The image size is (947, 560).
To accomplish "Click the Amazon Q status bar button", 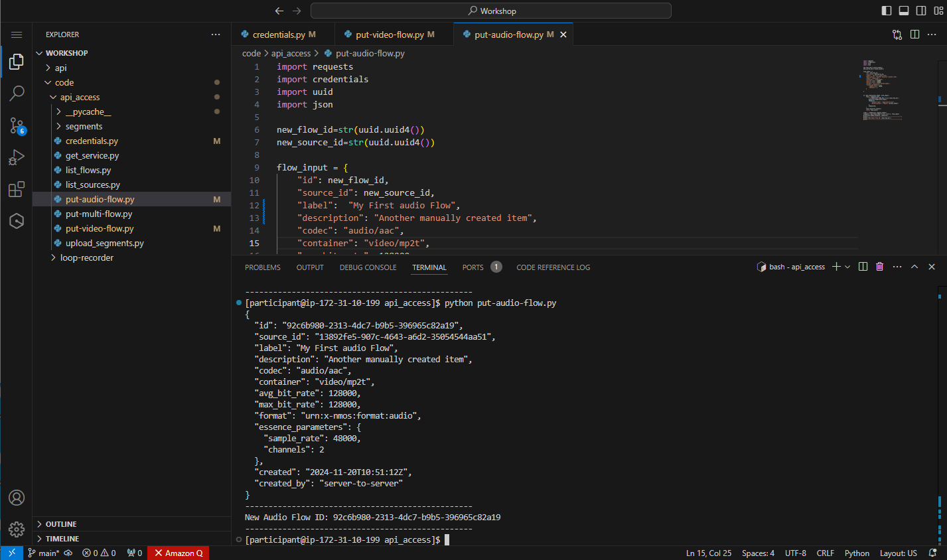I will pyautogui.click(x=178, y=553).
